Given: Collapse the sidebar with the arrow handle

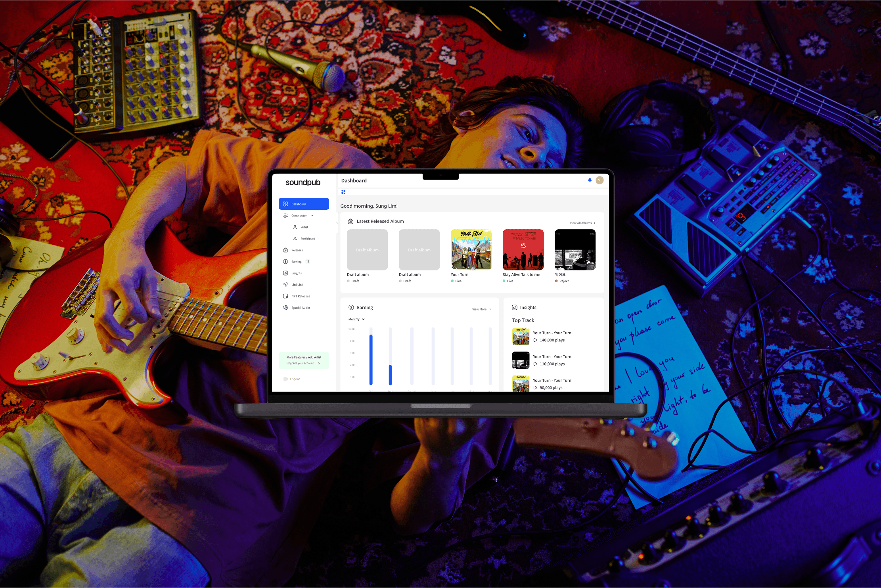Looking at the screenshot, I should (337, 223).
